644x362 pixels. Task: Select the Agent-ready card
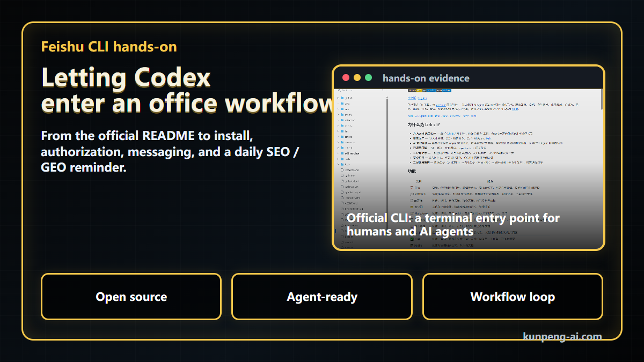[x=322, y=297]
